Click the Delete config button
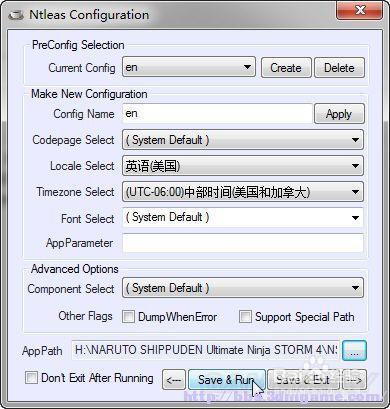Viewport: 390px width, 409px height. [x=339, y=68]
